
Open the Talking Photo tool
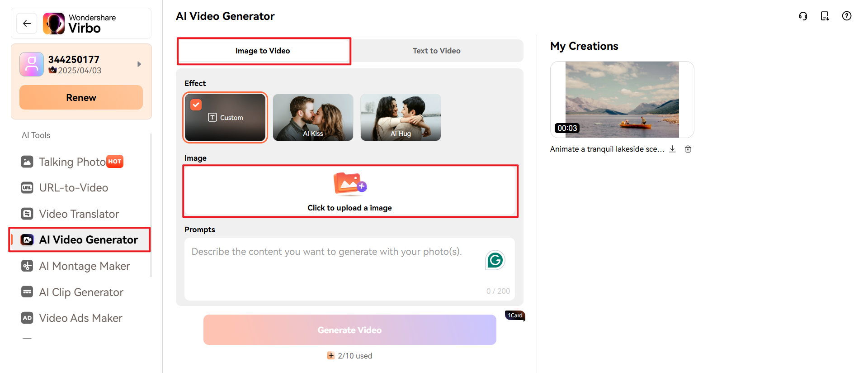tap(72, 162)
